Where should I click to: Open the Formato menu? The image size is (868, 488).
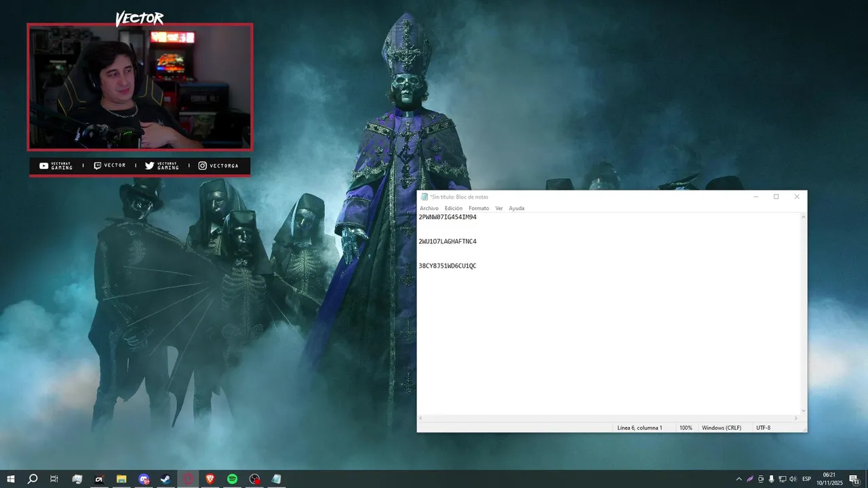click(479, 208)
